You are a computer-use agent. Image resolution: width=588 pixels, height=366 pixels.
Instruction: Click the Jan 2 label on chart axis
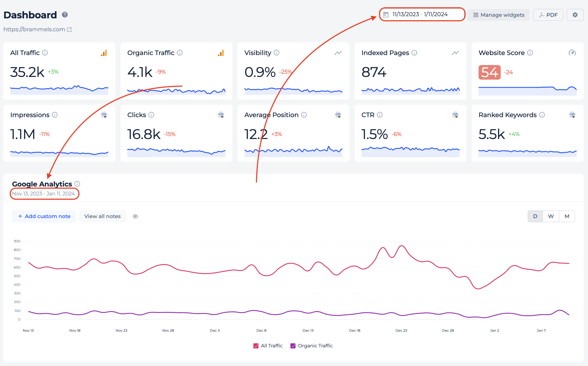495,330
